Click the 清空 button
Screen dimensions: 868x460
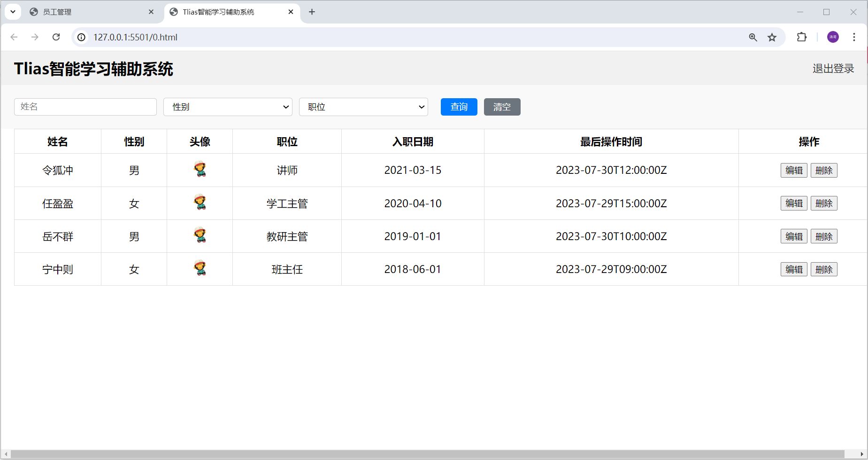pyautogui.click(x=502, y=107)
